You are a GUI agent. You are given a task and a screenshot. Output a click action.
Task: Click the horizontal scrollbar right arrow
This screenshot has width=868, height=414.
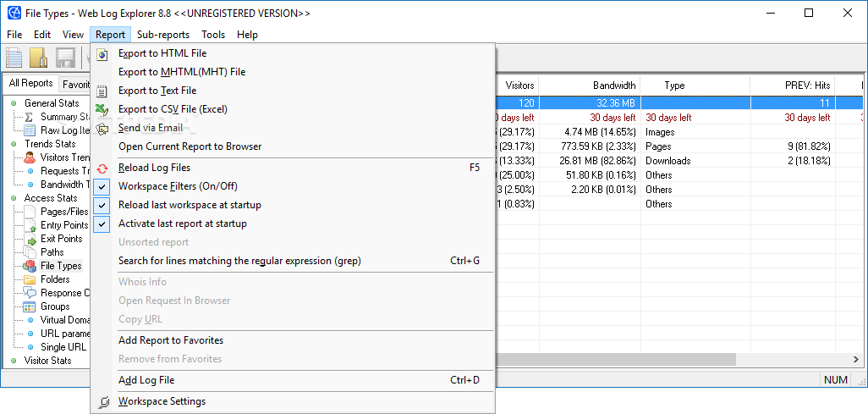[x=856, y=359]
